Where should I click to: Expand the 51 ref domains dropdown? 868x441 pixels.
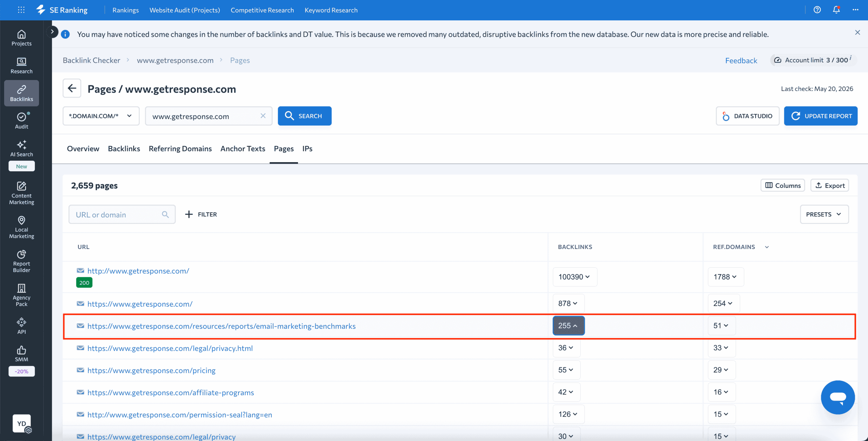pos(722,326)
